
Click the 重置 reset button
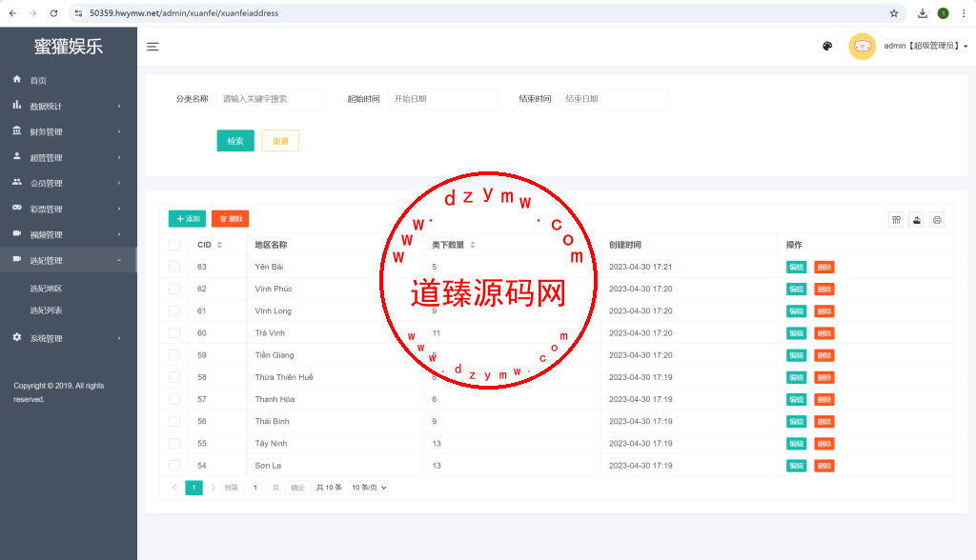281,141
